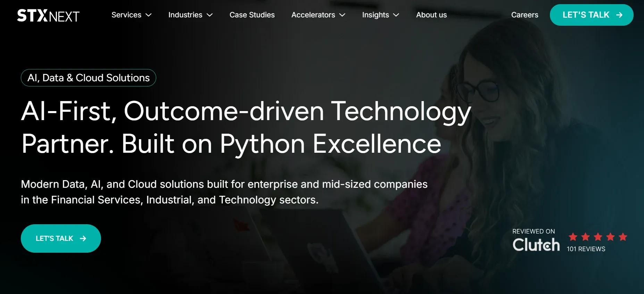Go to Case Studies page
The image size is (644, 294).
click(252, 15)
